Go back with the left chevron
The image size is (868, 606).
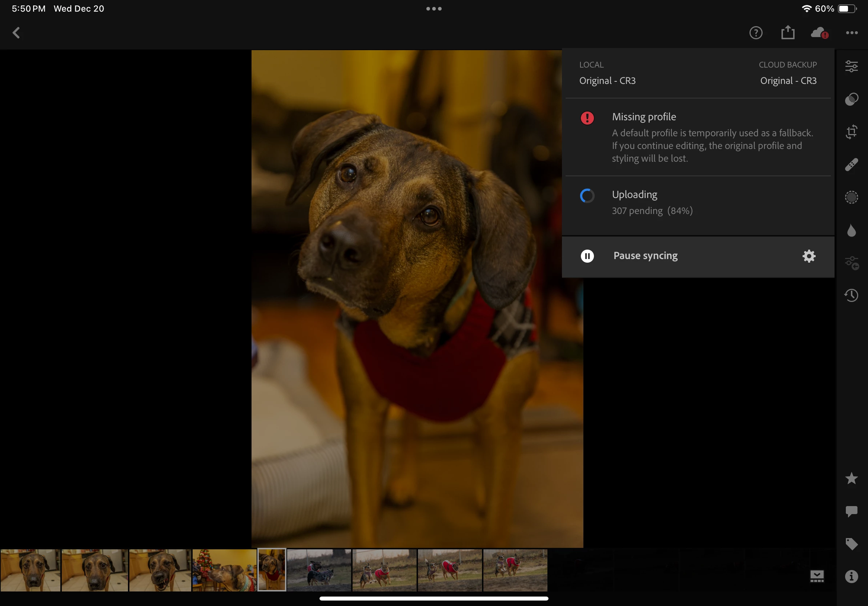click(x=16, y=33)
